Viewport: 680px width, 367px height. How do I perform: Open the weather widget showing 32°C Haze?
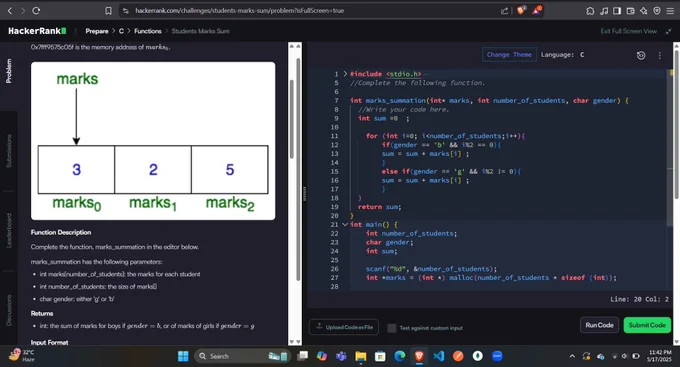pos(22,356)
